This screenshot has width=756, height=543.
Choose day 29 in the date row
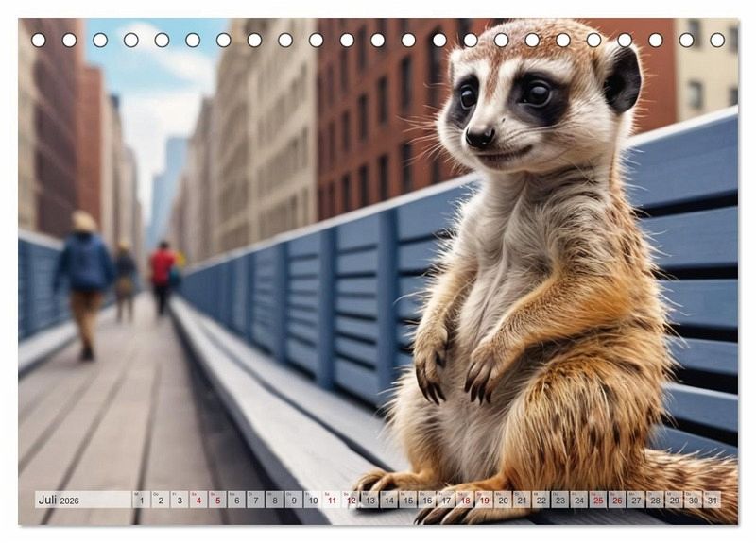point(674,501)
